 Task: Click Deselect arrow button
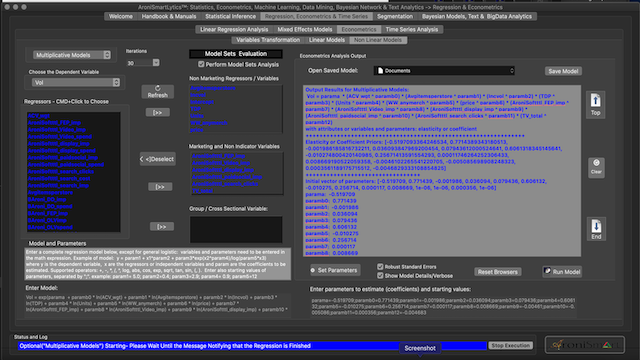158,159
